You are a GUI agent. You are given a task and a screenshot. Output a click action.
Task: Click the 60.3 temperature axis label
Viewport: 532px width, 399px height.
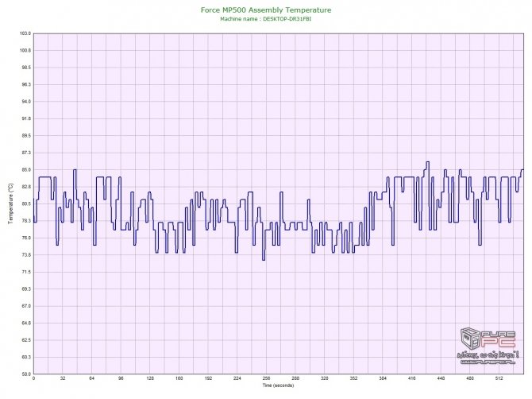coord(25,357)
